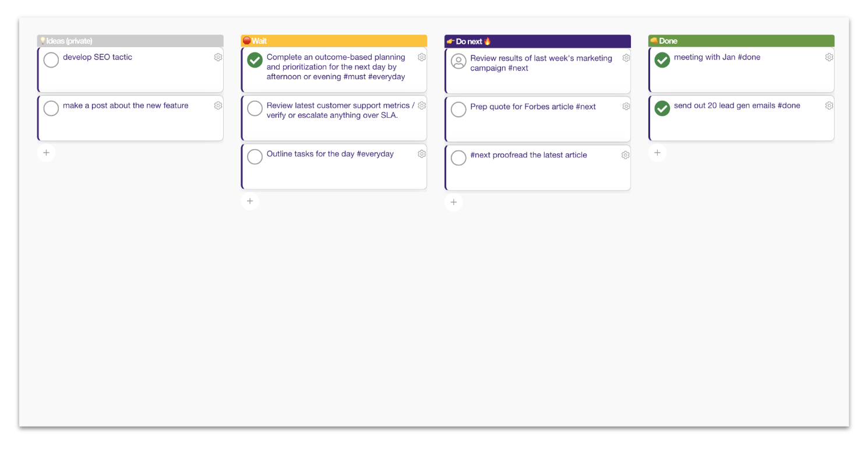Open gear settings on 'Outline tasks for the day'
Screen dimensions: 868x451
(422, 154)
